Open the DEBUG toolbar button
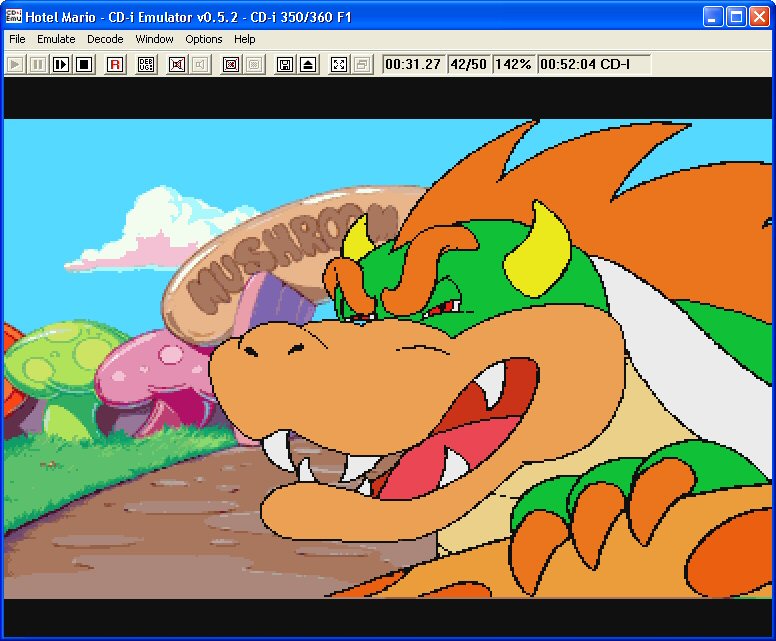776x641 pixels. (x=146, y=64)
